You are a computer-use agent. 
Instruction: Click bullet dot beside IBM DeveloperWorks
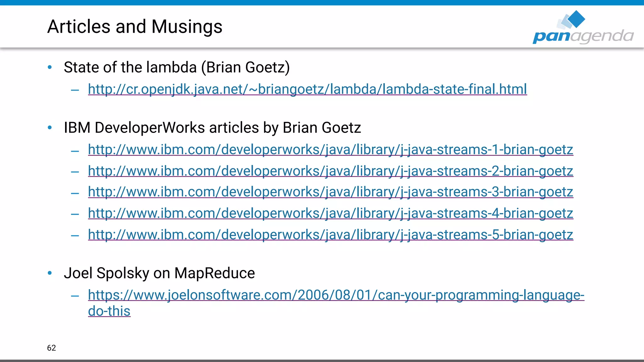(x=50, y=127)
